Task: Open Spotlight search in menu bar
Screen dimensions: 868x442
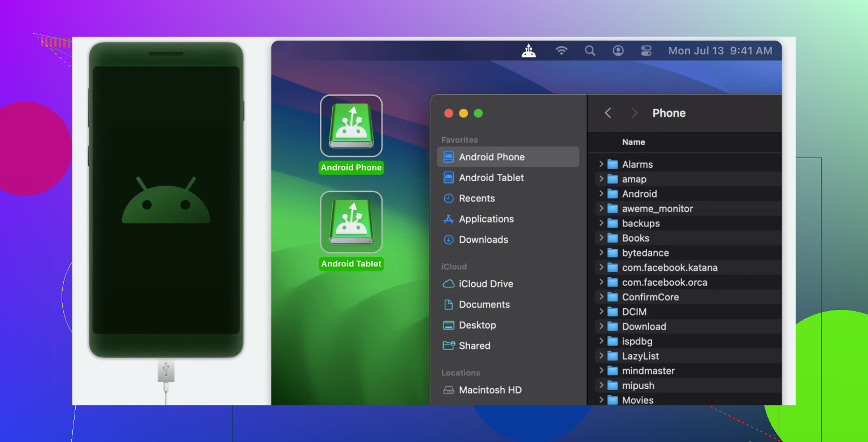Action: (x=590, y=51)
